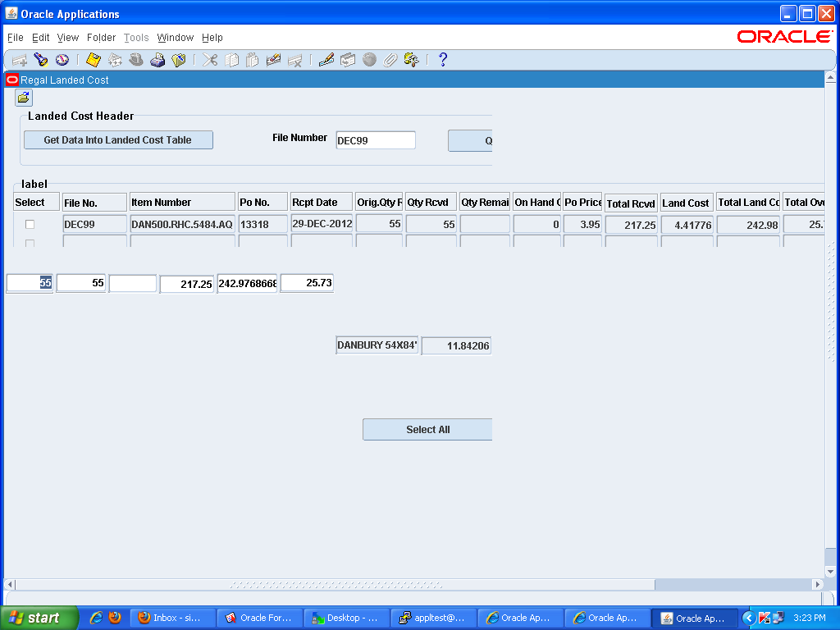Click the 242.9768668 total field
This screenshot has width=840, height=630.
coord(247,283)
